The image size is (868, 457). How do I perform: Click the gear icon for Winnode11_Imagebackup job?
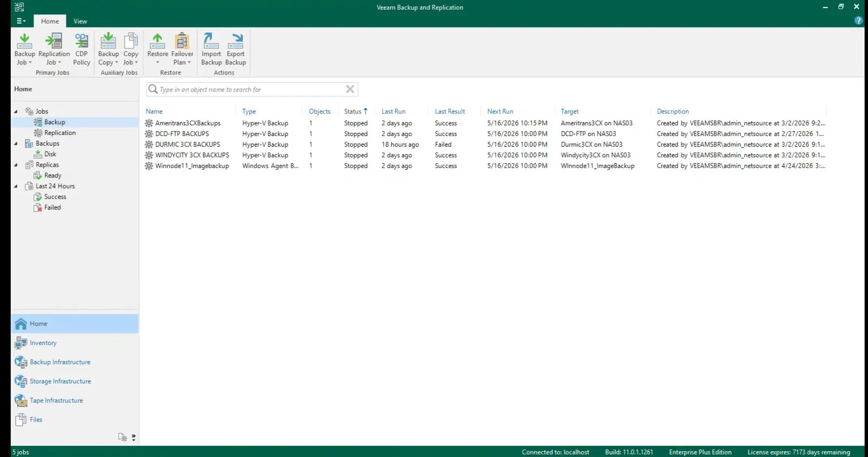tap(149, 166)
